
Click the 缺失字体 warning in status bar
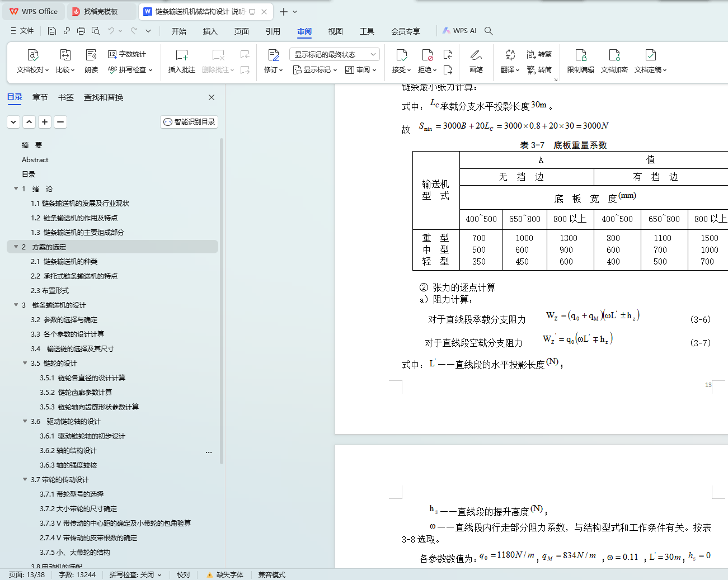[x=226, y=575]
